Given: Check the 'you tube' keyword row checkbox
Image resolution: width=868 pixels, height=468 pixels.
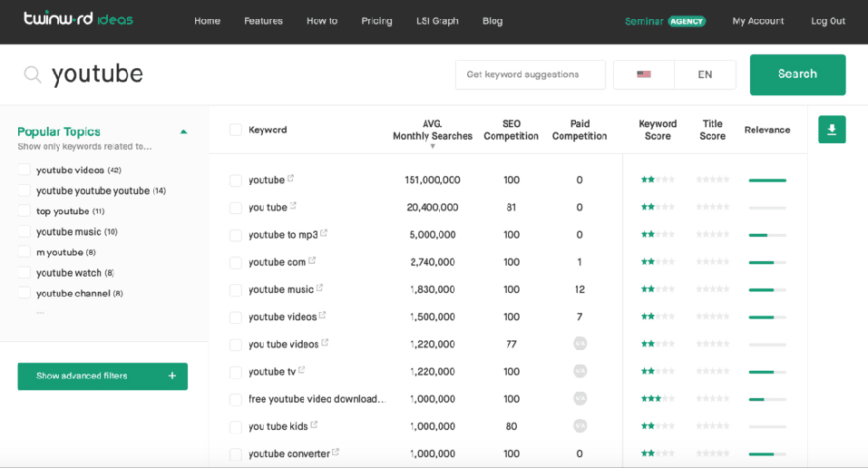Looking at the screenshot, I should tap(236, 208).
